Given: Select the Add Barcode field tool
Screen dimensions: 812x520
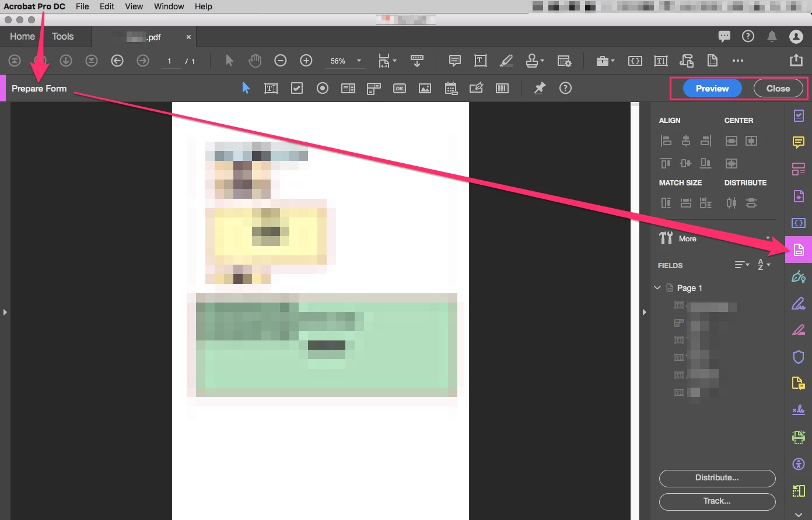Looking at the screenshot, I should 502,89.
